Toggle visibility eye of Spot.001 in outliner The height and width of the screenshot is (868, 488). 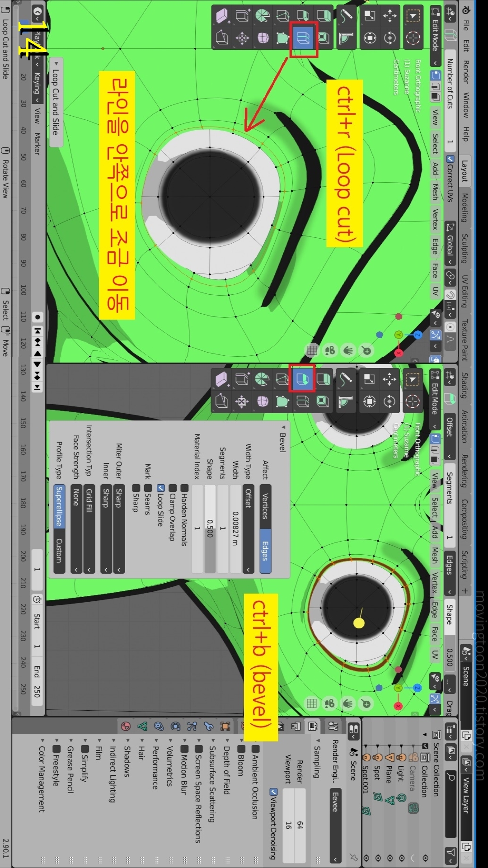(366, 857)
